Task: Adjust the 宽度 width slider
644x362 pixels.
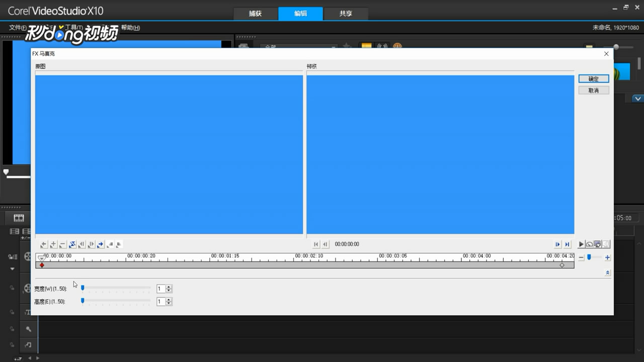Action: tap(116, 288)
